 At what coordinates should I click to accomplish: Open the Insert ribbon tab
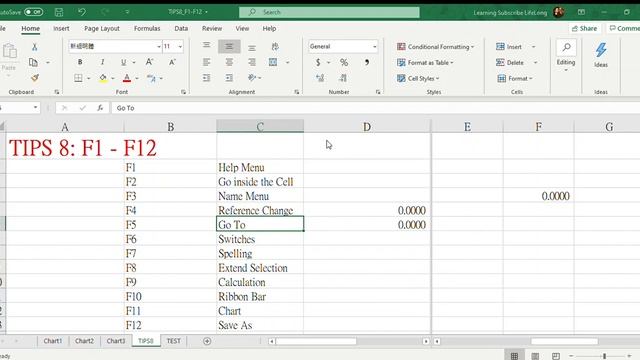pos(61,28)
